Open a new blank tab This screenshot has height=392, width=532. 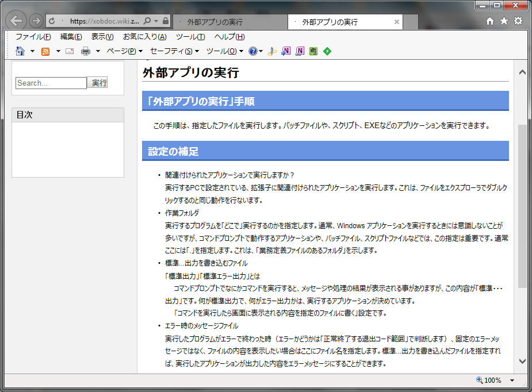pos(411,22)
